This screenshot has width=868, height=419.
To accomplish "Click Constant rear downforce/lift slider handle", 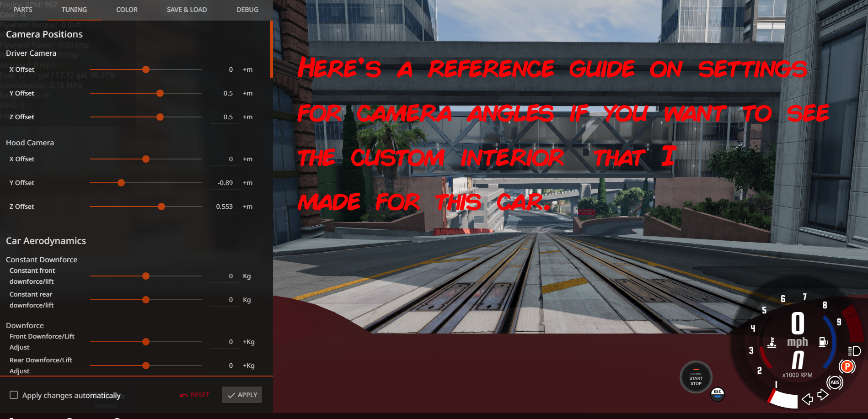I will pyautogui.click(x=146, y=300).
